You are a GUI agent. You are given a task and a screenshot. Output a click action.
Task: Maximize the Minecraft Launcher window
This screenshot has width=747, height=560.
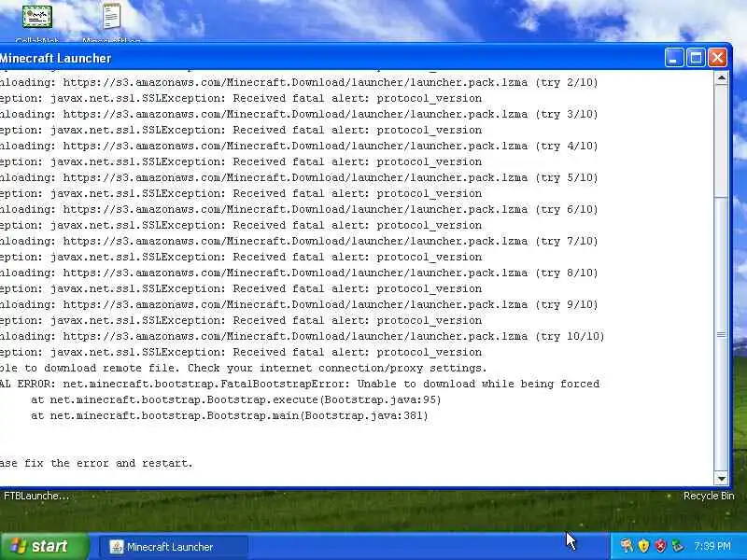click(x=696, y=58)
